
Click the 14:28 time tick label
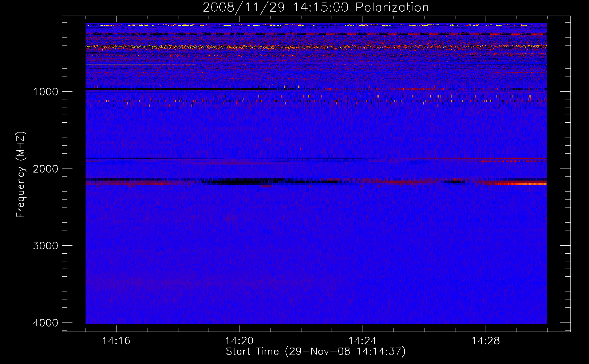[x=486, y=341]
